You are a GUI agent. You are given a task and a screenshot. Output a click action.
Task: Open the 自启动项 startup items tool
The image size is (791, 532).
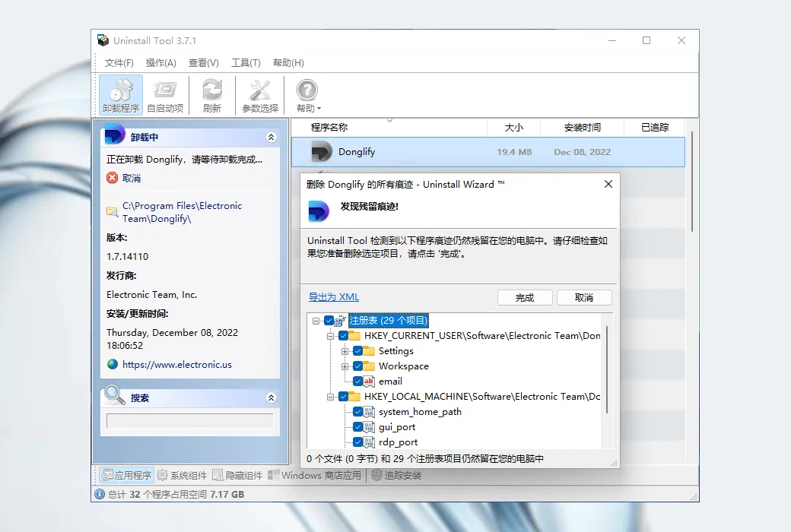click(x=165, y=95)
